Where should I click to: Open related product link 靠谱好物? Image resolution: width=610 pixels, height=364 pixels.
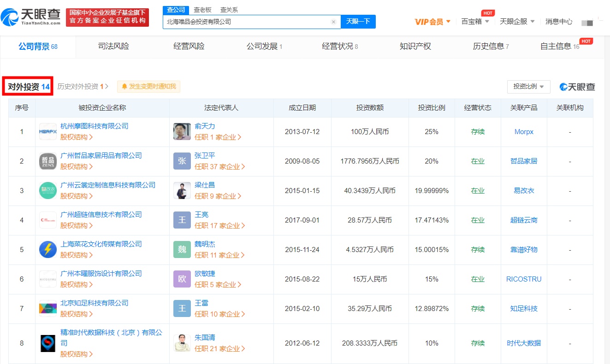524,250
